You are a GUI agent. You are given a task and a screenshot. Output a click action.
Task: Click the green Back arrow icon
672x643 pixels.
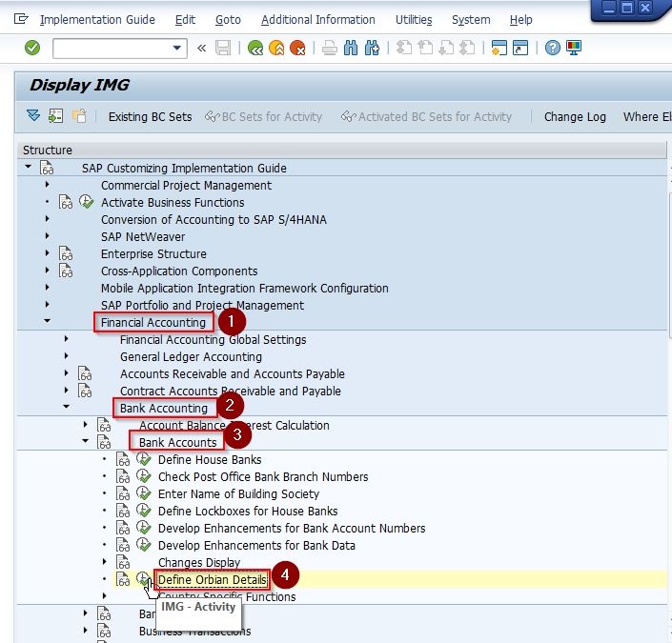coord(255,48)
